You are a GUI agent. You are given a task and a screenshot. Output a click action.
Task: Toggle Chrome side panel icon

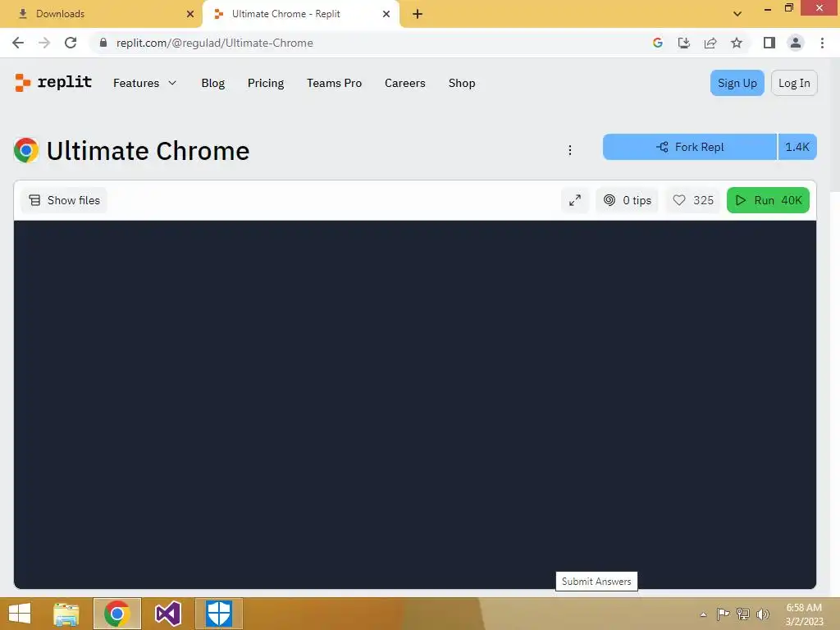pos(769,43)
